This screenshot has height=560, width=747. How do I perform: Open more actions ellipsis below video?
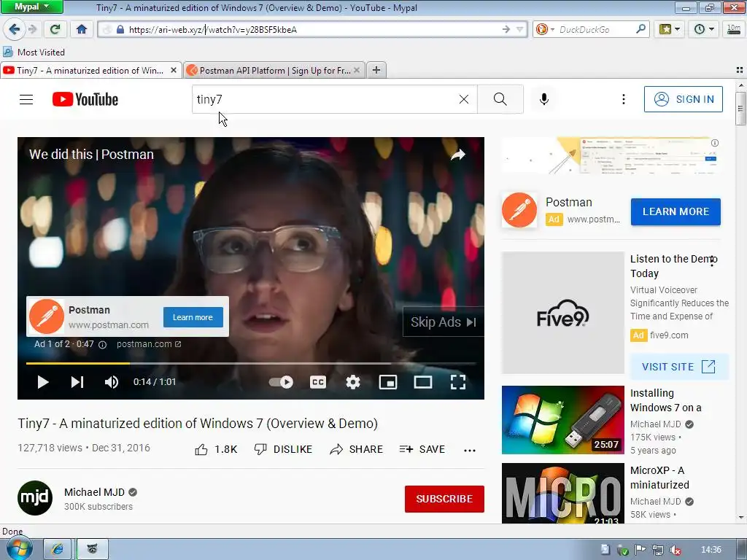470,450
